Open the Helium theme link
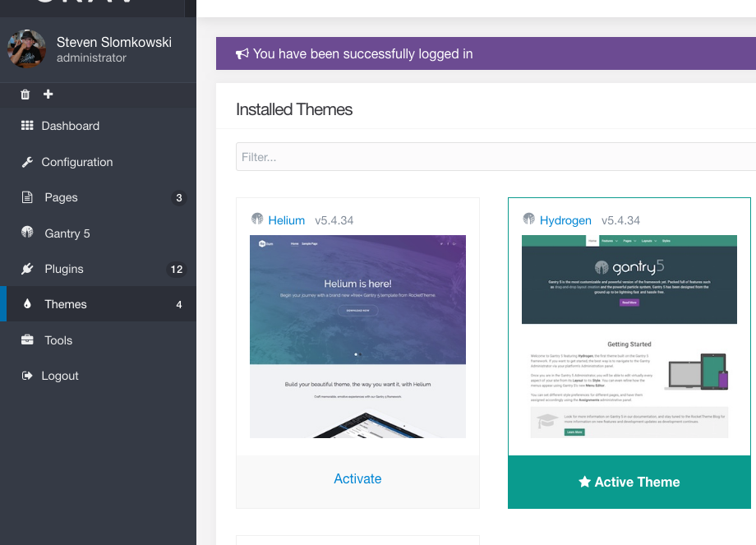Screen dimensions: 756x545 coord(287,220)
